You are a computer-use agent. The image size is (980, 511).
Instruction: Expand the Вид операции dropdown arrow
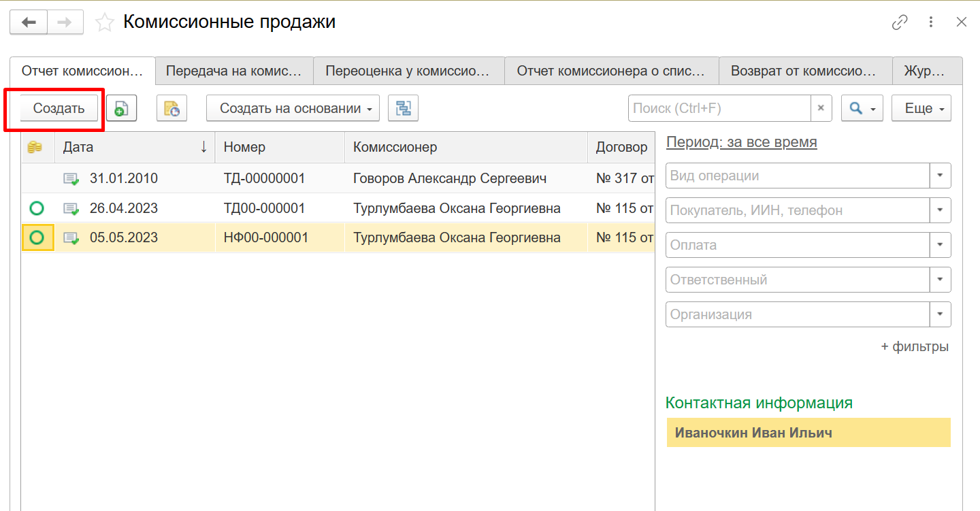point(940,176)
